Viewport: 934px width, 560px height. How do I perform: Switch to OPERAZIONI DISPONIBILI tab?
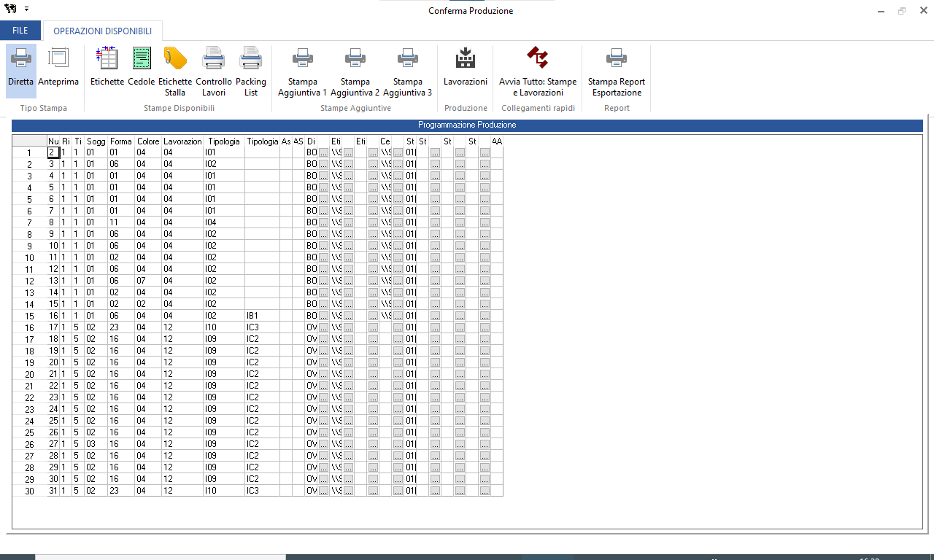[103, 31]
